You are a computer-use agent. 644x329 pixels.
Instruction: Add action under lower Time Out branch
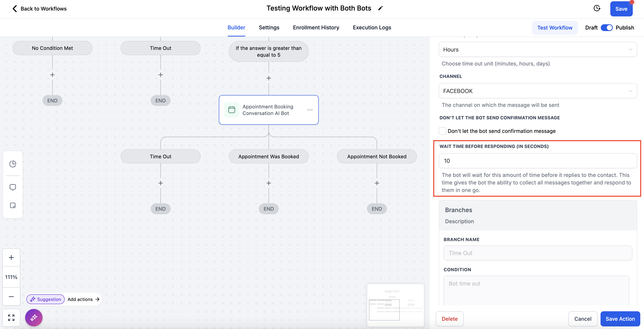[161, 183]
